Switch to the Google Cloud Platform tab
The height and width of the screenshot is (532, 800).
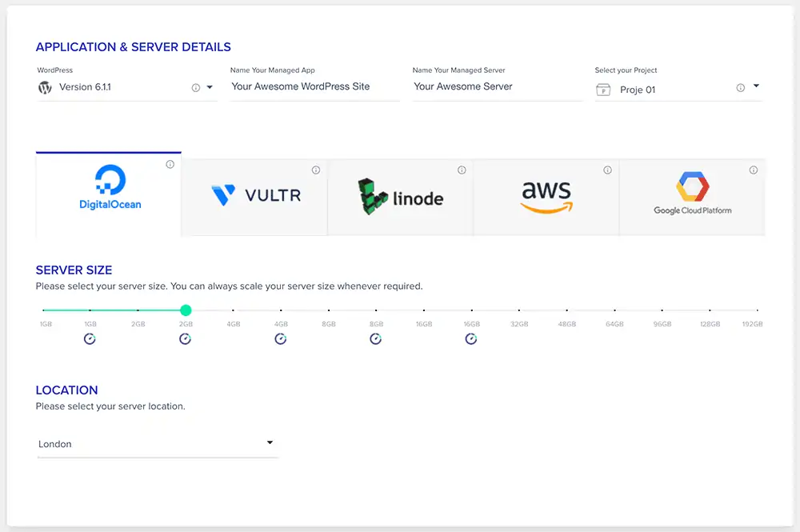coord(692,198)
